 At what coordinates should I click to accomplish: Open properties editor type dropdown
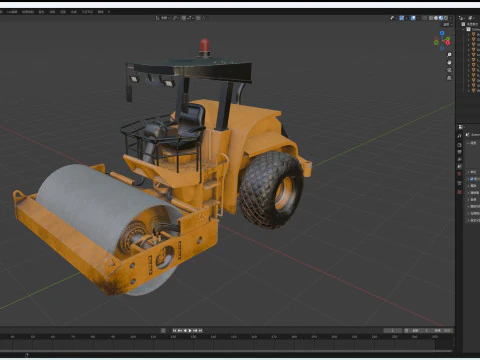coord(461,127)
